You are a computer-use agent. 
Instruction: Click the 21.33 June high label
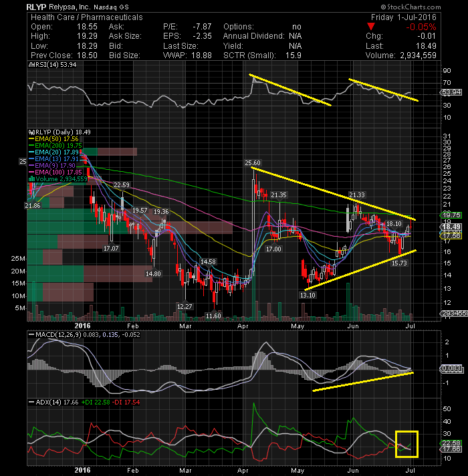point(356,195)
